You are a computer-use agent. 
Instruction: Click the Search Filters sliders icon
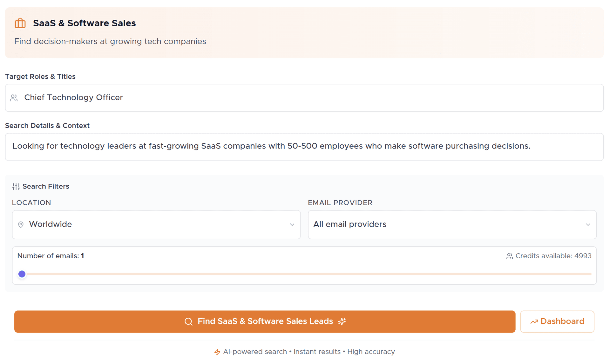[16, 186]
